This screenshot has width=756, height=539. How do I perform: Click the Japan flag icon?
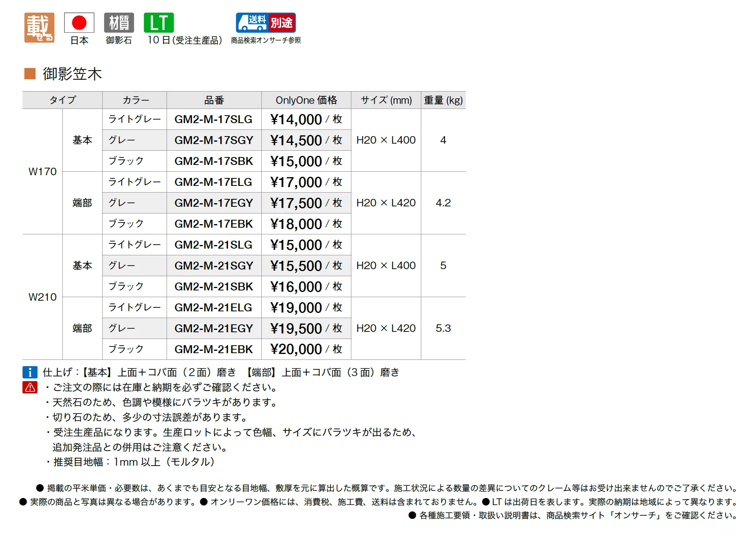click(79, 22)
